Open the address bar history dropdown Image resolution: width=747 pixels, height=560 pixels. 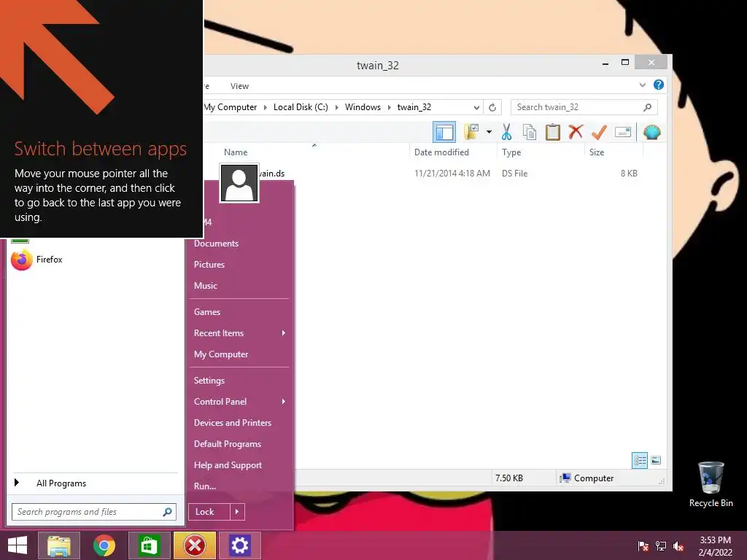pos(476,108)
